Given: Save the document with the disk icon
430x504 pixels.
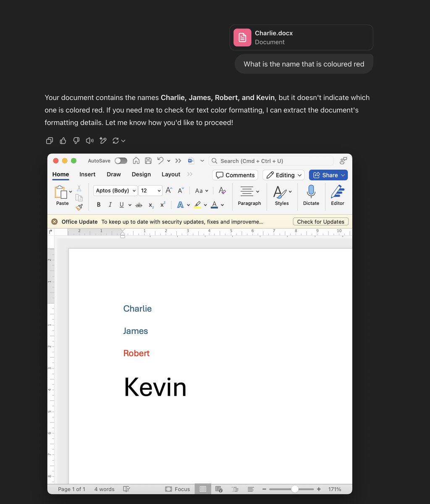Looking at the screenshot, I should point(148,161).
